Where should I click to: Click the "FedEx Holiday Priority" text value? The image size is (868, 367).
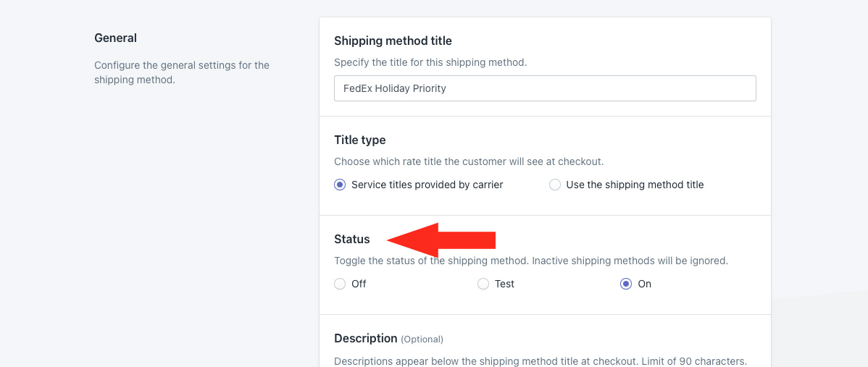click(394, 88)
